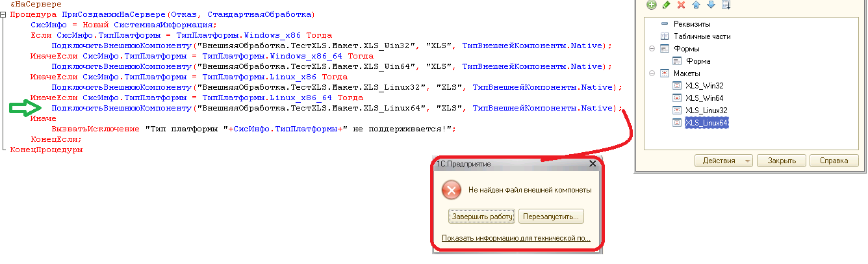Click the Реквизиты node icon

(x=665, y=24)
